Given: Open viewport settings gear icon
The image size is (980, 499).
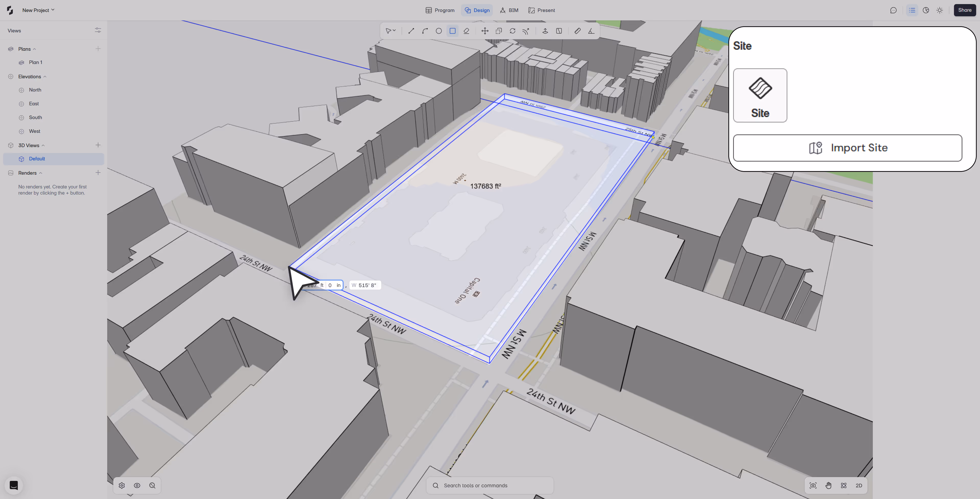Looking at the screenshot, I should coord(122,485).
